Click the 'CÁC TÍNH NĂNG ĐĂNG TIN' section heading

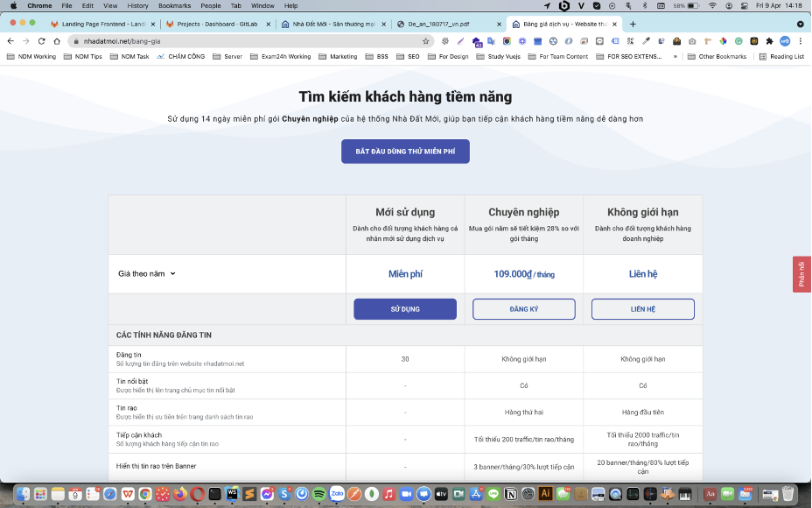coord(164,335)
